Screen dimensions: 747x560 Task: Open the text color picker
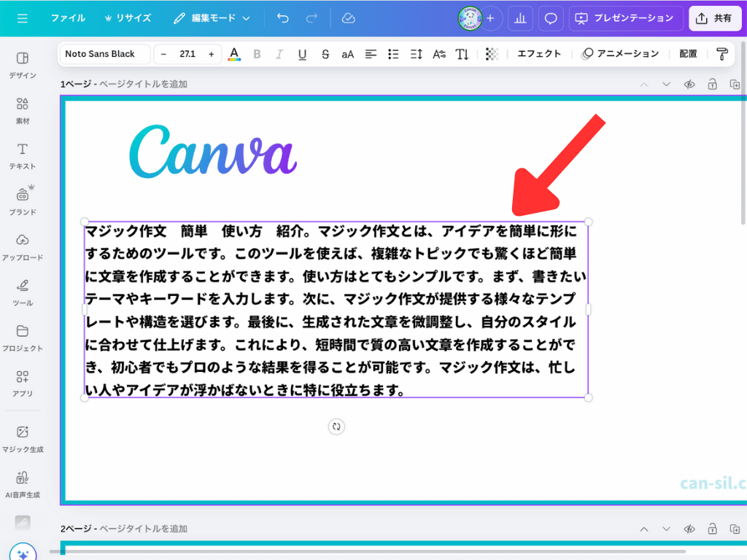pyautogui.click(x=234, y=54)
